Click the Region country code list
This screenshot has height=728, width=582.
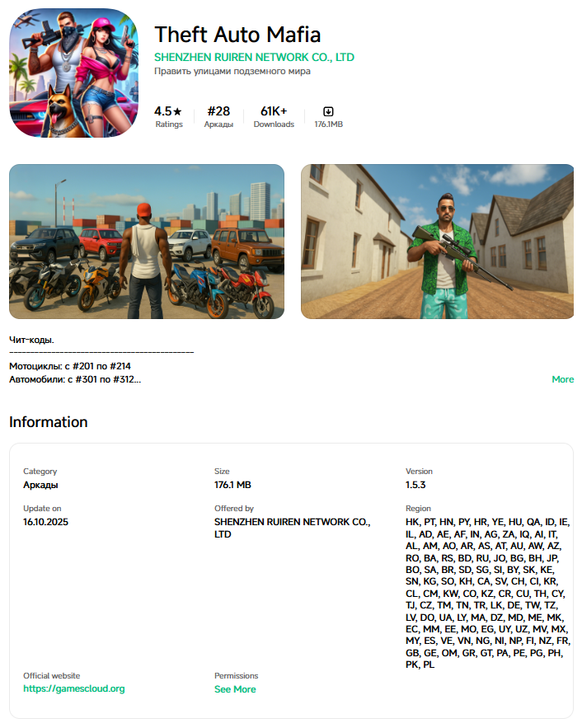coord(487,593)
